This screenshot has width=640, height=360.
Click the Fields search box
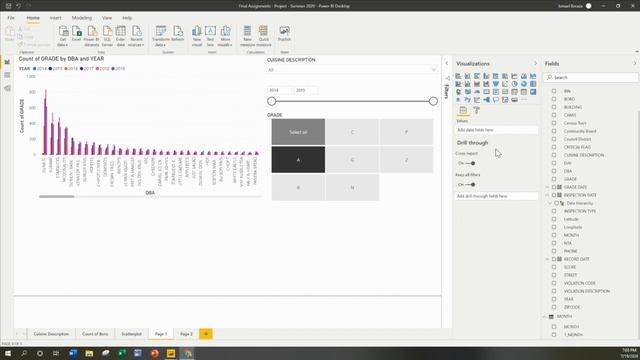(x=591, y=77)
